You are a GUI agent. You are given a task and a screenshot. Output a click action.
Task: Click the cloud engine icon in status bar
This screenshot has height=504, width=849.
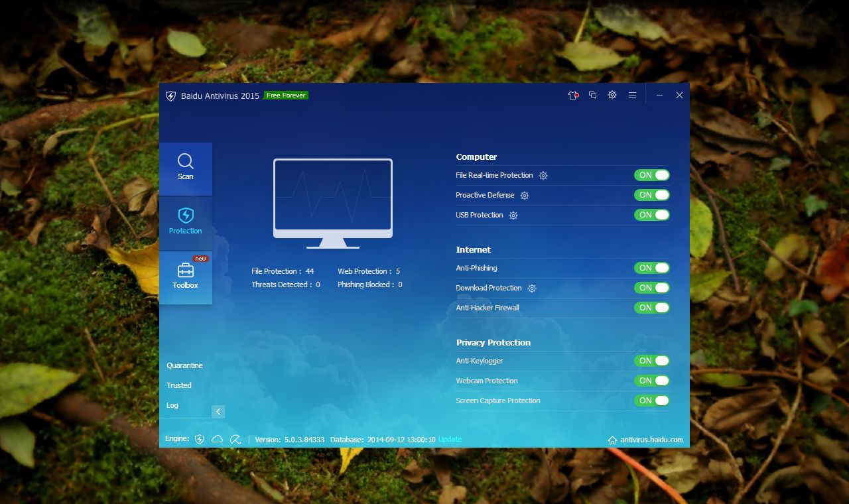click(217, 439)
